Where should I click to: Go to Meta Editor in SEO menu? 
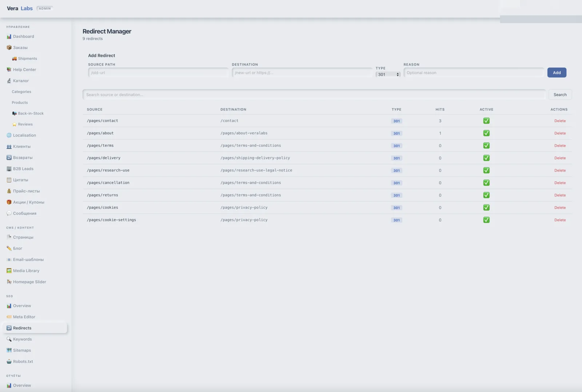[x=24, y=317]
